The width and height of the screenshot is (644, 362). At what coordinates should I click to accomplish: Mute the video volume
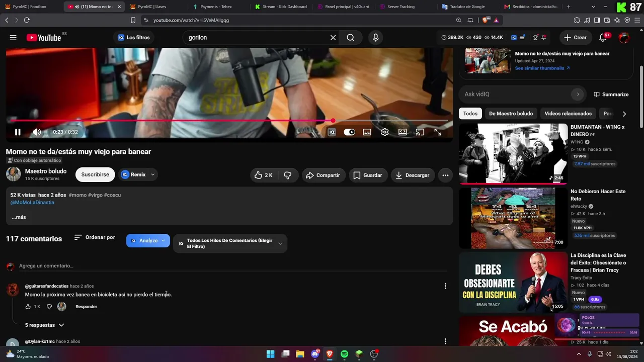coord(37,132)
